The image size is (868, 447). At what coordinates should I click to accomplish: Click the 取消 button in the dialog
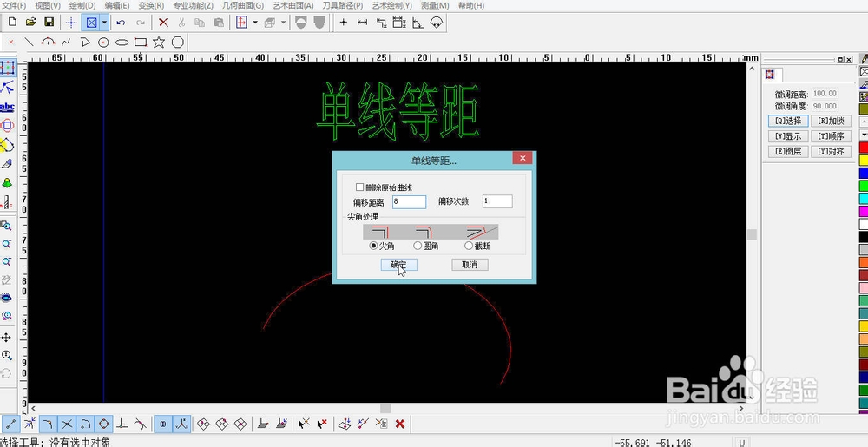coord(470,265)
